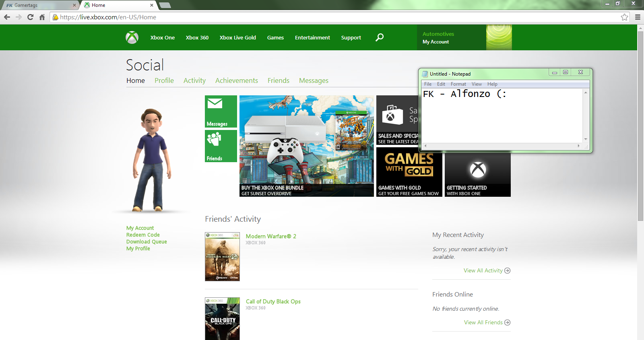The height and width of the screenshot is (340, 644).
Task: Open the Call of Duty Black Ops title link
Action: click(x=273, y=301)
